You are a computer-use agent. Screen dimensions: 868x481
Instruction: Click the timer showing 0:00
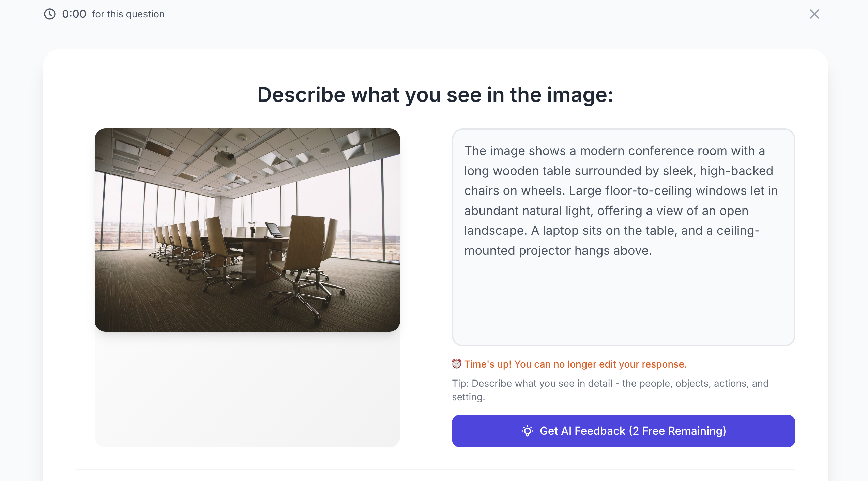point(74,14)
